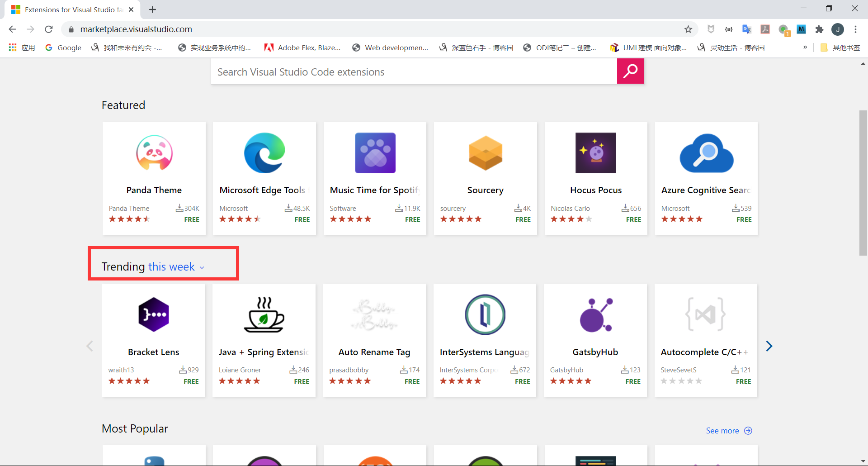Image resolution: width=868 pixels, height=466 pixels.
Task: Open the Hocus Pocus extension icon
Action: 596,152
